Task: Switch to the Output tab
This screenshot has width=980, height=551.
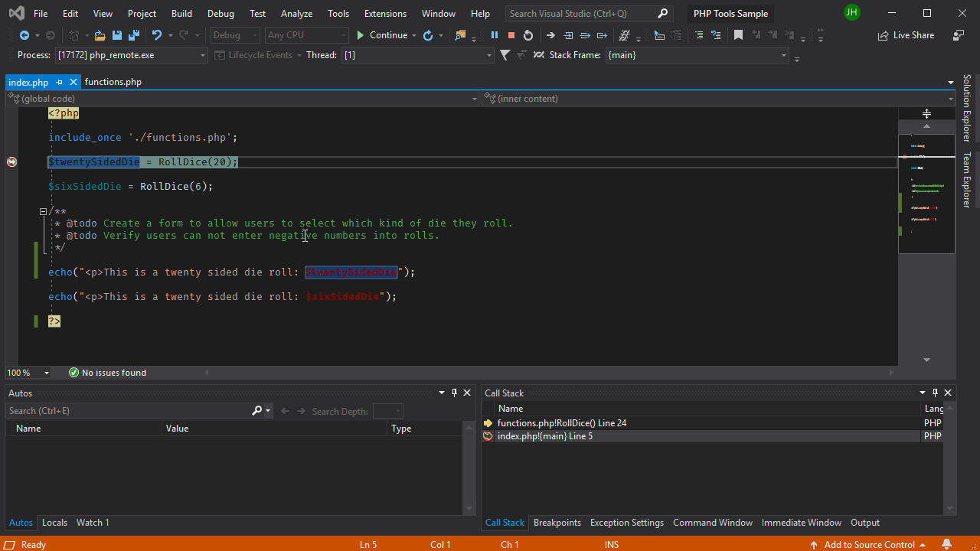Action: pos(865,523)
